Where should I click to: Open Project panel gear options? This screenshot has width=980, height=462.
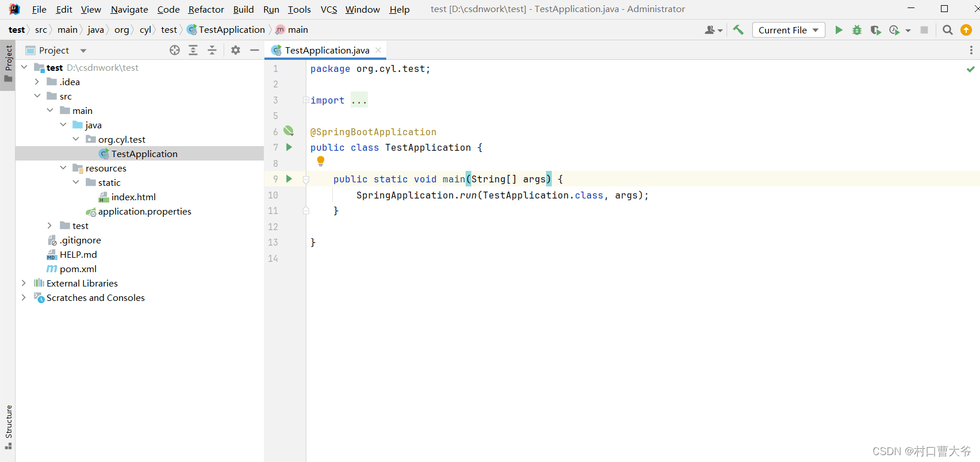[236, 50]
